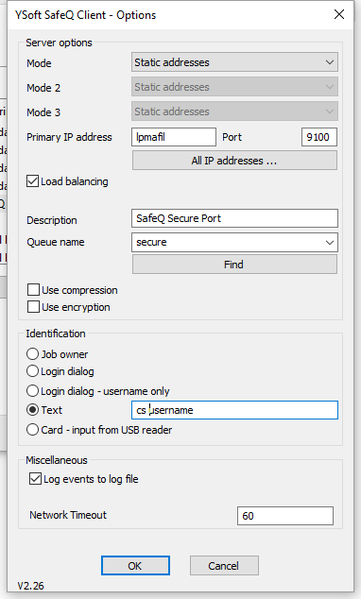Image resolution: width=361 pixels, height=599 pixels.
Task: Click the Primary IP address field
Action: 174,137
